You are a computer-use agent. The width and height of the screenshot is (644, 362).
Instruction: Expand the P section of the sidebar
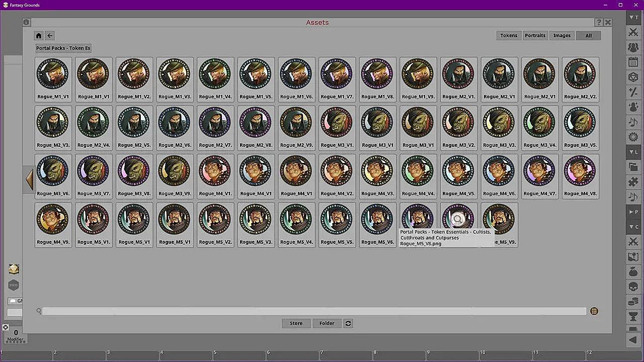click(633, 212)
